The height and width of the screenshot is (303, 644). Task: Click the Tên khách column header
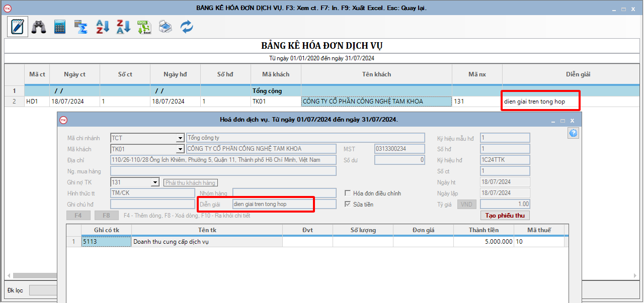pyautogui.click(x=376, y=74)
